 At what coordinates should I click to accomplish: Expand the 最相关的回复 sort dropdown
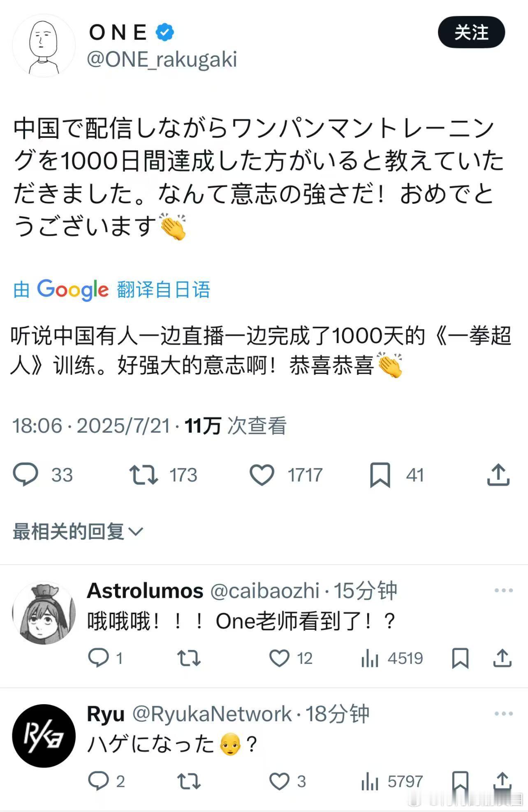tap(78, 531)
